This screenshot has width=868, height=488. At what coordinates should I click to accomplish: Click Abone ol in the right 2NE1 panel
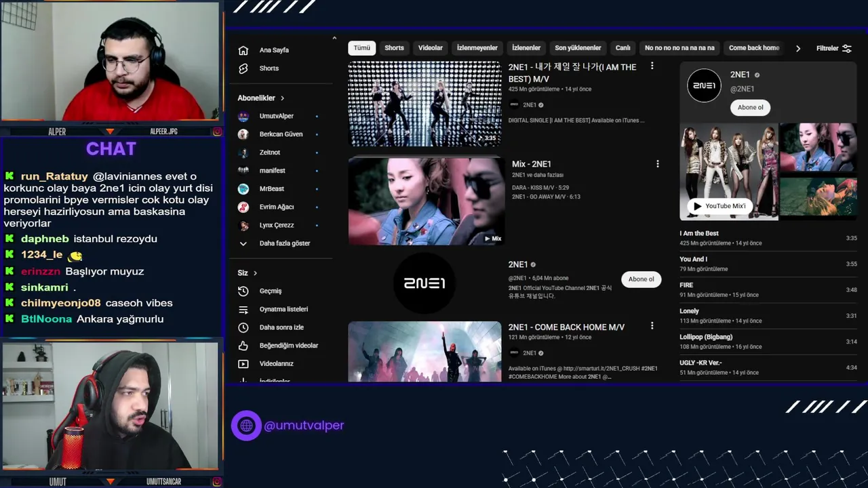[x=750, y=107]
